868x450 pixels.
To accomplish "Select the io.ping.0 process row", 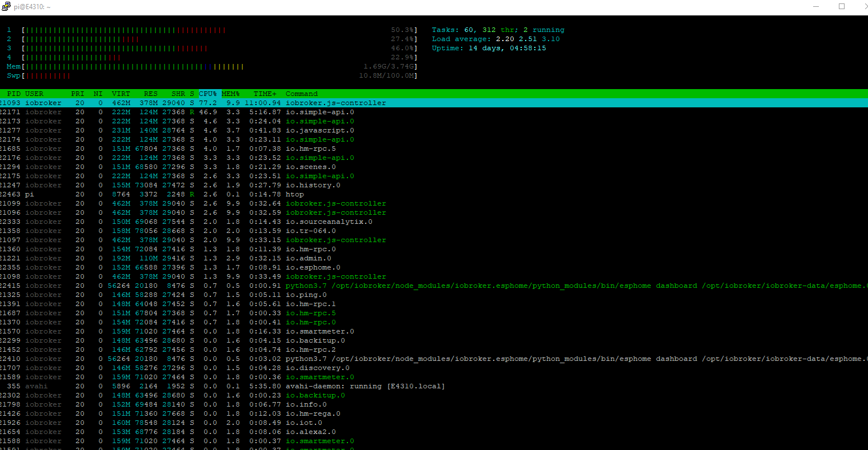I will (434, 295).
